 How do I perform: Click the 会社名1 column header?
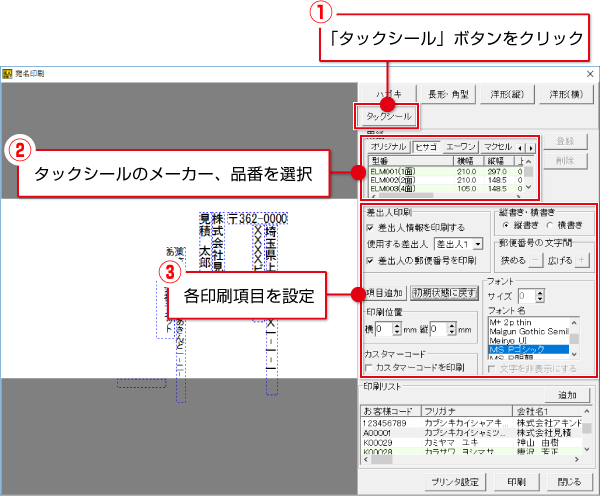pos(548,411)
